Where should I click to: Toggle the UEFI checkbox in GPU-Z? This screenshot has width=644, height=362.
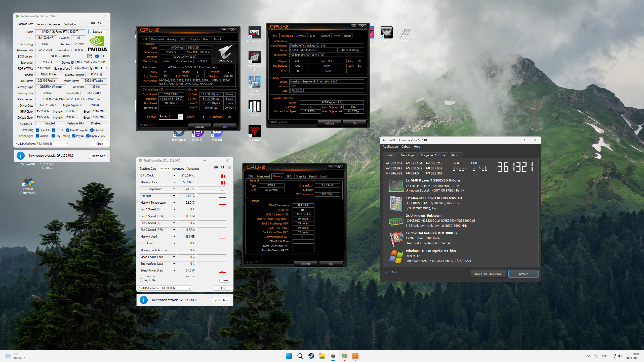[97, 56]
